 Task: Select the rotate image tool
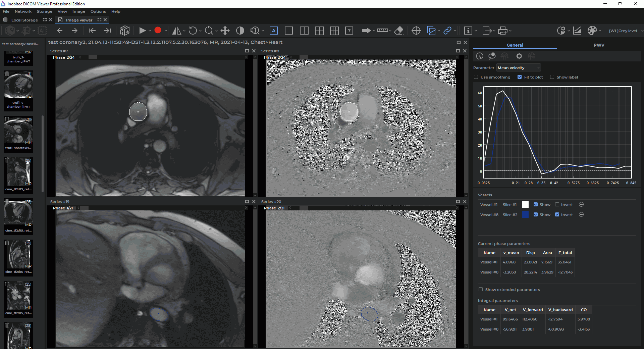point(193,31)
